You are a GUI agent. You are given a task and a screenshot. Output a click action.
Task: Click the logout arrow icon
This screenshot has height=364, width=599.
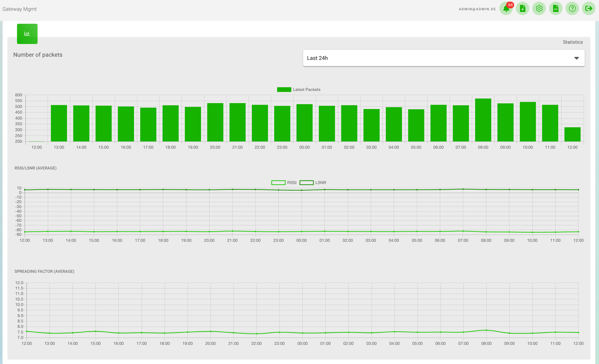pos(588,9)
